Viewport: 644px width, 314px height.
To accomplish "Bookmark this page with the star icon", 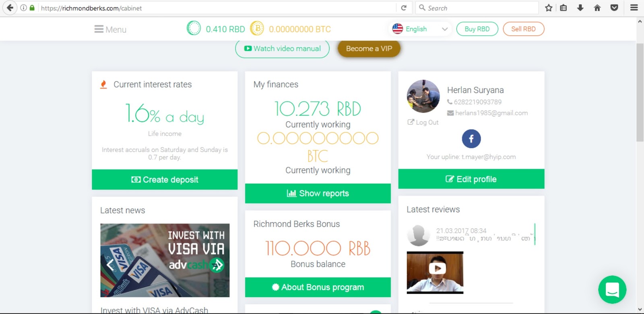I will click(549, 8).
